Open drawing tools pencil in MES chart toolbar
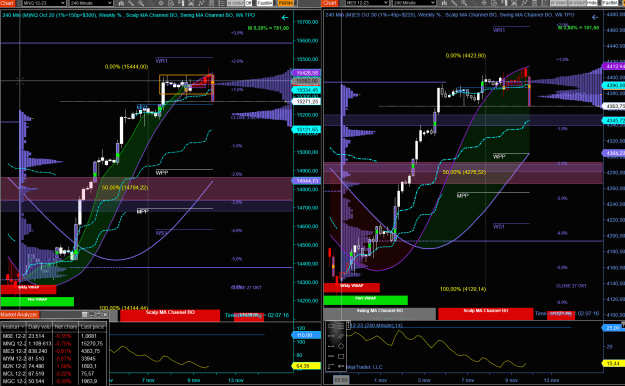 coord(454,3)
